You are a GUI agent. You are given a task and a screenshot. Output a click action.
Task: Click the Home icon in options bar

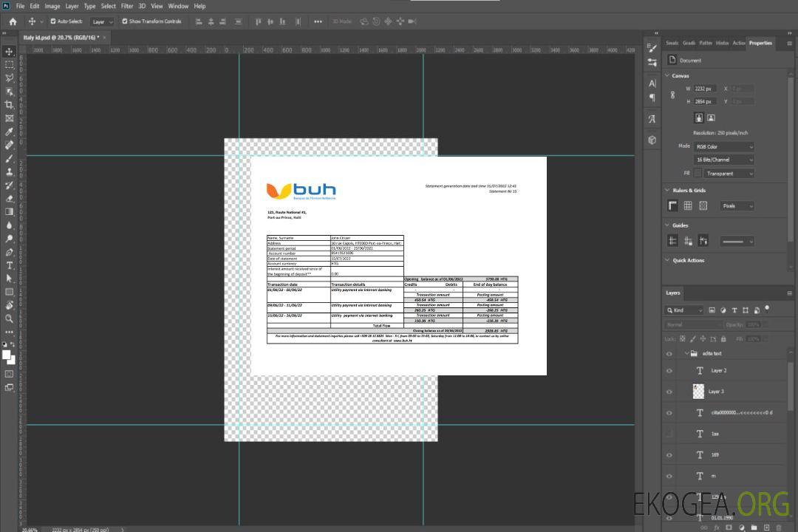pos(13,21)
